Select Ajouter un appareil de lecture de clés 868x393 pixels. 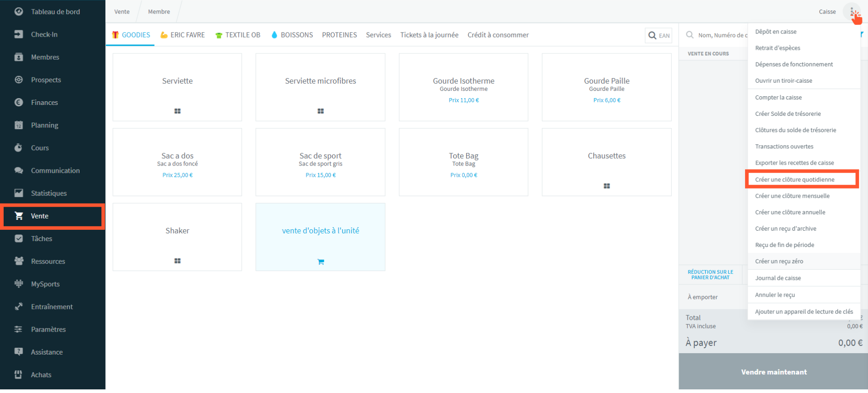point(804,311)
